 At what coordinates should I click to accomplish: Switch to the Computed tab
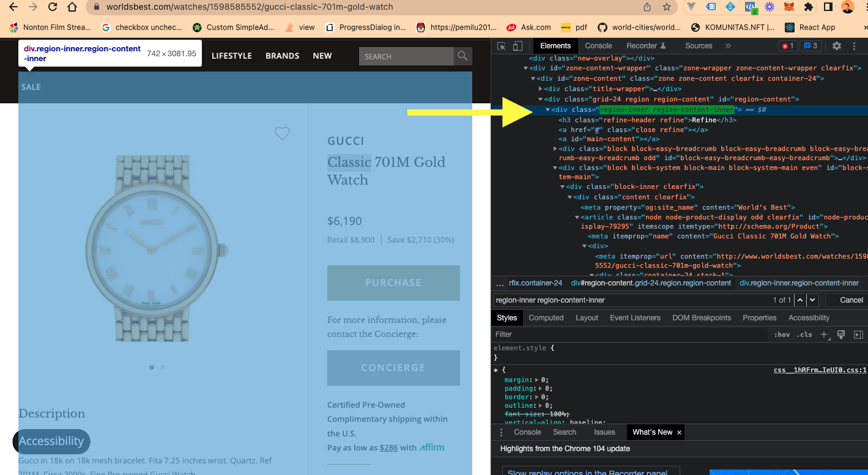tap(546, 318)
